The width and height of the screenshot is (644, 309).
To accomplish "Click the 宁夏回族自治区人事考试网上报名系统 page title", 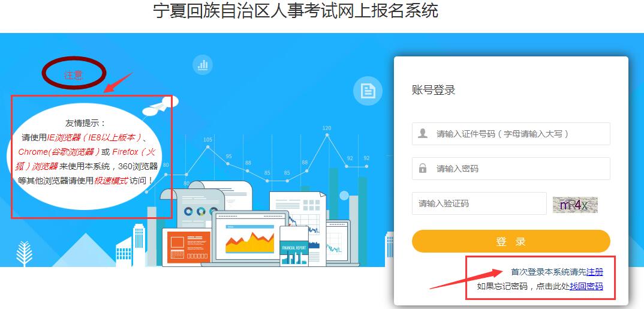I will [x=296, y=11].
